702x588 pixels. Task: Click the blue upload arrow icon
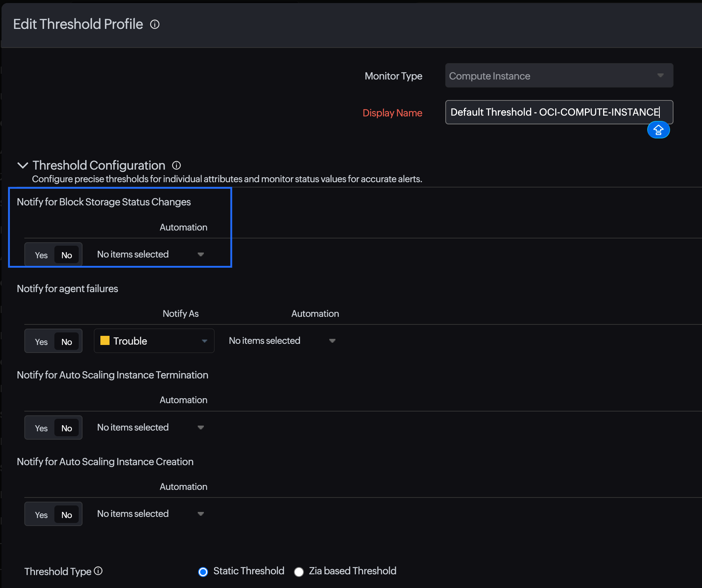(658, 130)
